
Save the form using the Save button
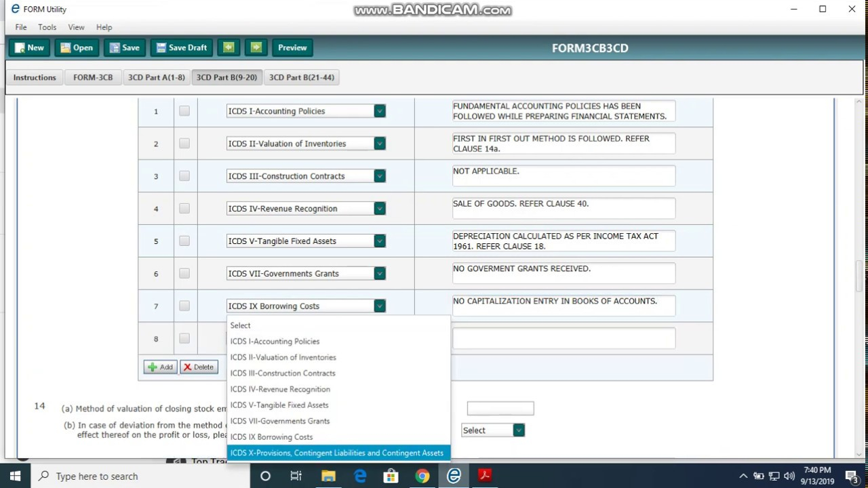[x=125, y=47]
